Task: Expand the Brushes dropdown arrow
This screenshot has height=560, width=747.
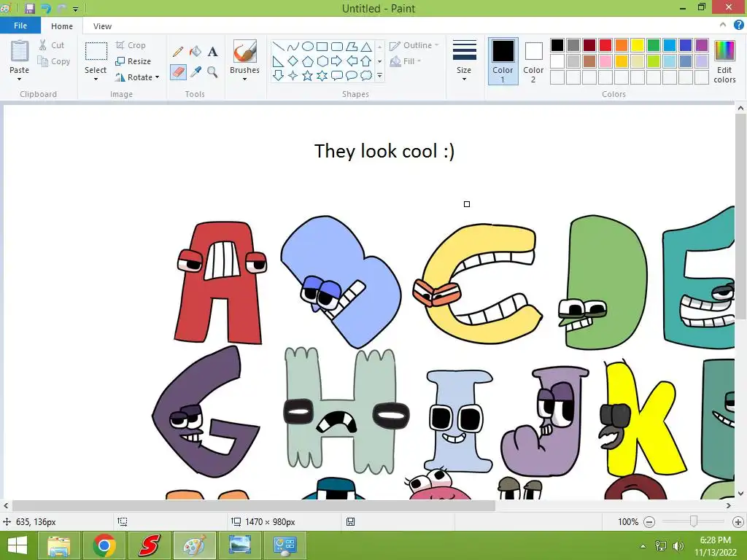Action: (245, 79)
